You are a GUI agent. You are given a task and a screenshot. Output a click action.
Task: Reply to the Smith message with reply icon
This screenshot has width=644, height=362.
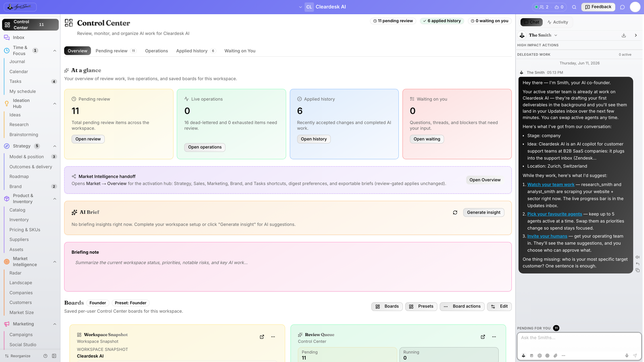tap(638, 264)
